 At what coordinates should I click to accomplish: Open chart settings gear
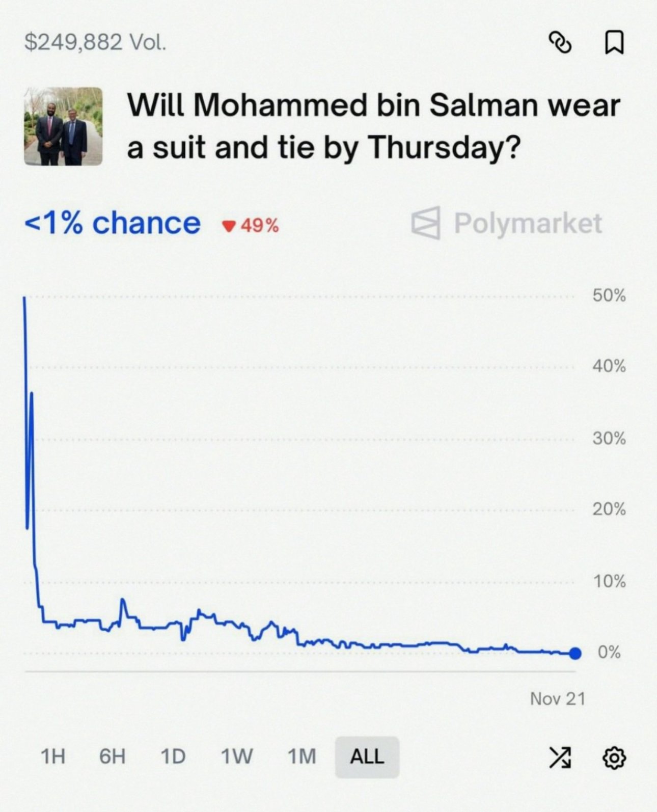(614, 757)
